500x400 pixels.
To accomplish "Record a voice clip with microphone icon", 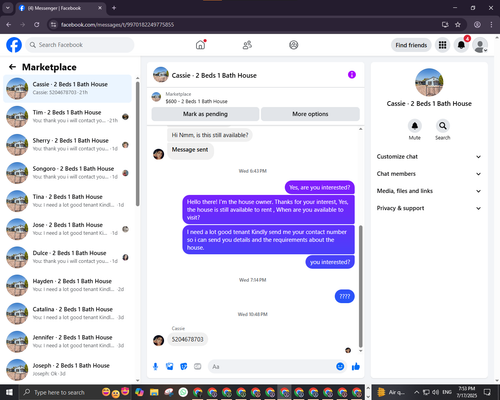I will (x=155, y=367).
